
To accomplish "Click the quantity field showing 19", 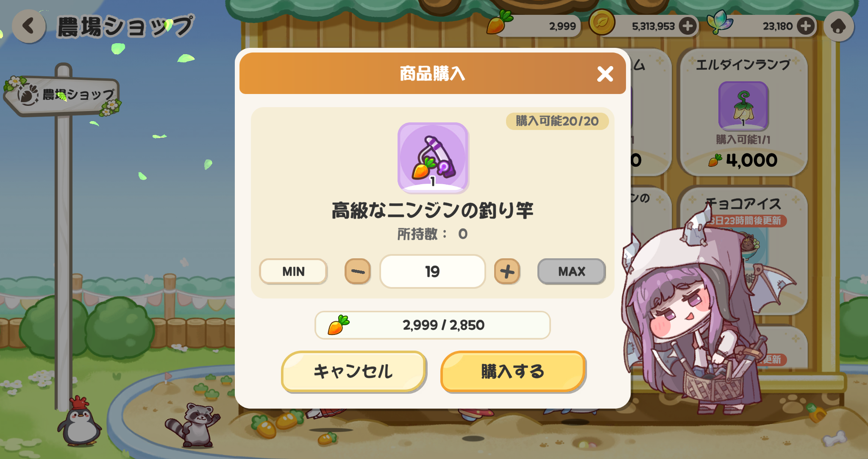I will pyautogui.click(x=432, y=271).
